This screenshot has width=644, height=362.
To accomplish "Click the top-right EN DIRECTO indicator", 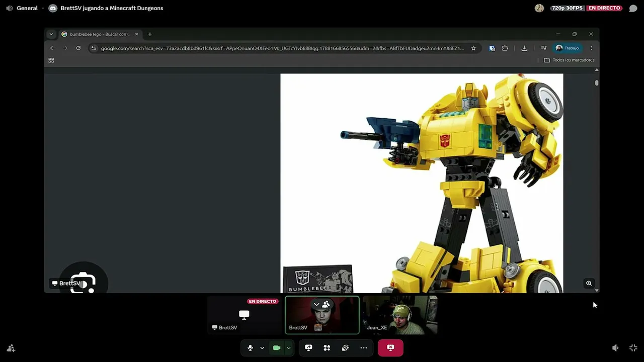I will tap(604, 8).
